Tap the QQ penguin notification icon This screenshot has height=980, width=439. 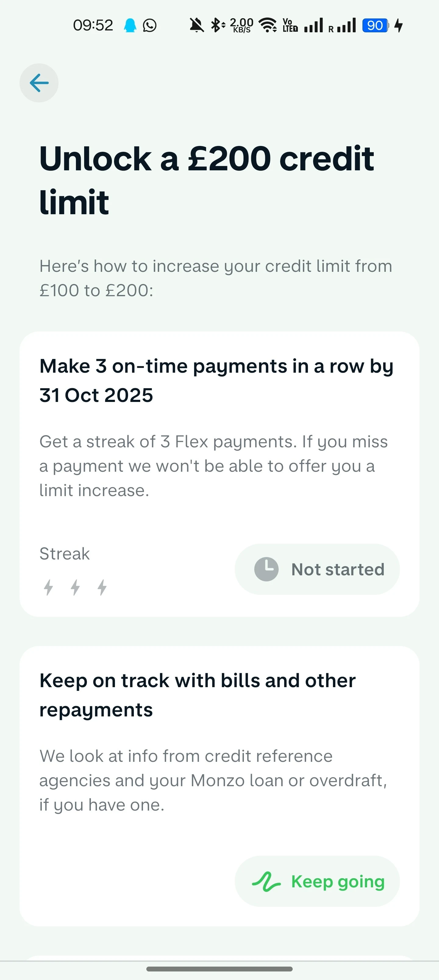(x=130, y=26)
